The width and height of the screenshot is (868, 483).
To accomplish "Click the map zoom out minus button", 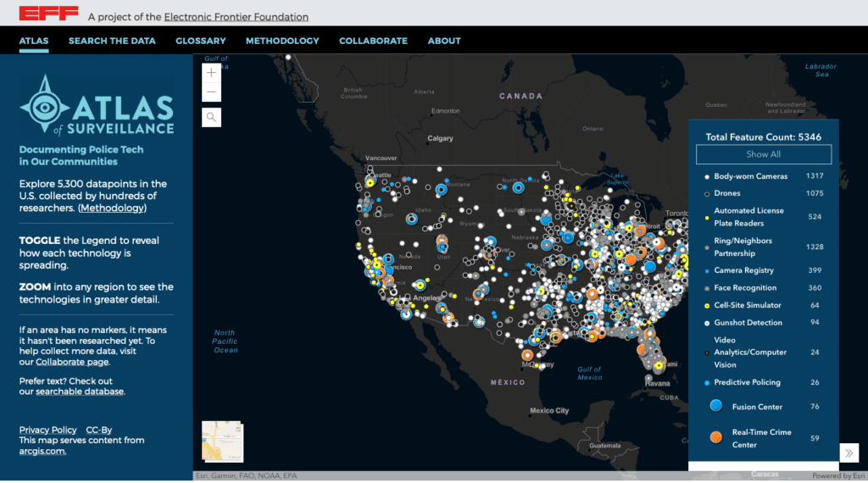I will point(211,92).
